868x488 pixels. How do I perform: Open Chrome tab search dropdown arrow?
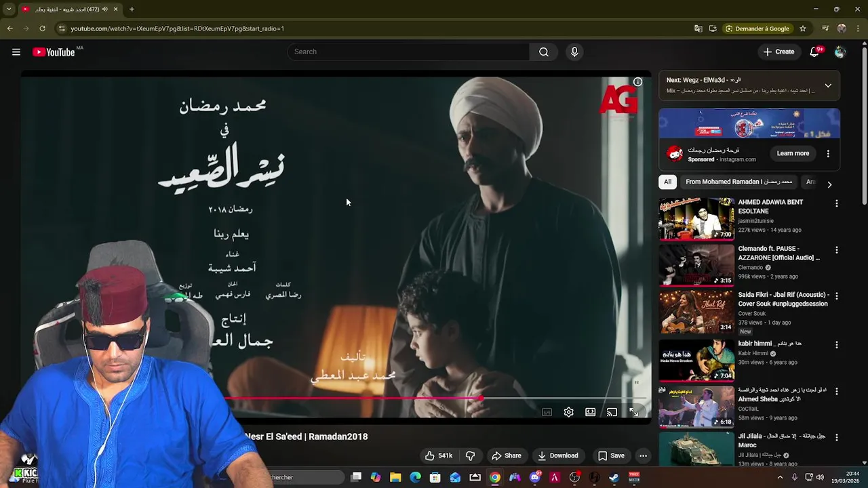9,9
